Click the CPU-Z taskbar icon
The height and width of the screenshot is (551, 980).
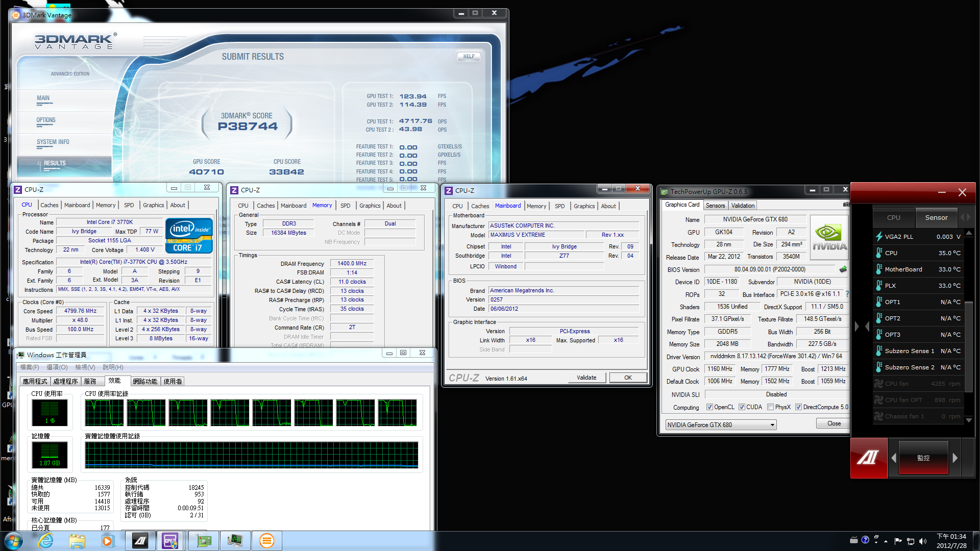[170, 541]
